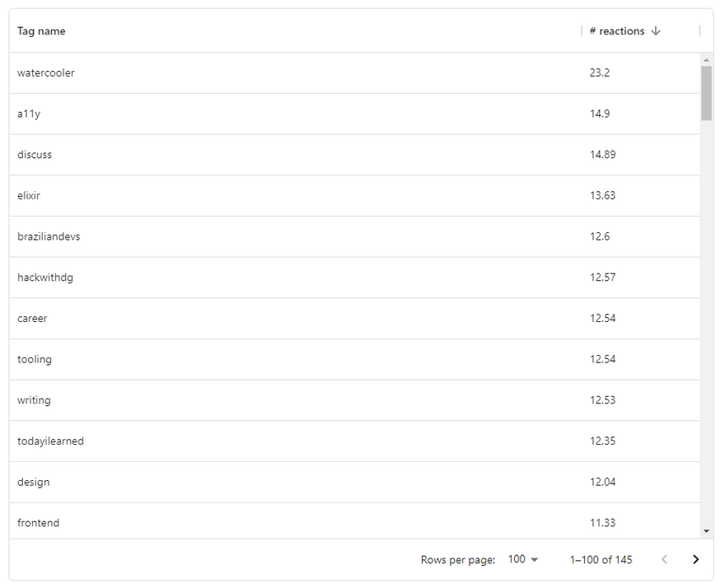Click the column separator before # reactions header
This screenshot has width=725, height=588.
[581, 31]
